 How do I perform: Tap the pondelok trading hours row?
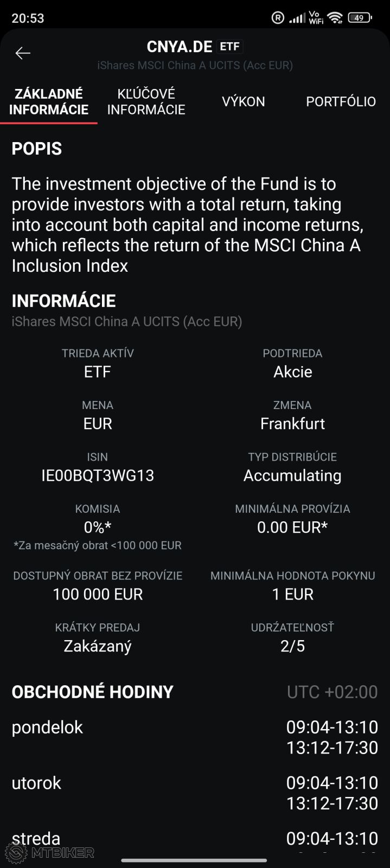(195, 737)
